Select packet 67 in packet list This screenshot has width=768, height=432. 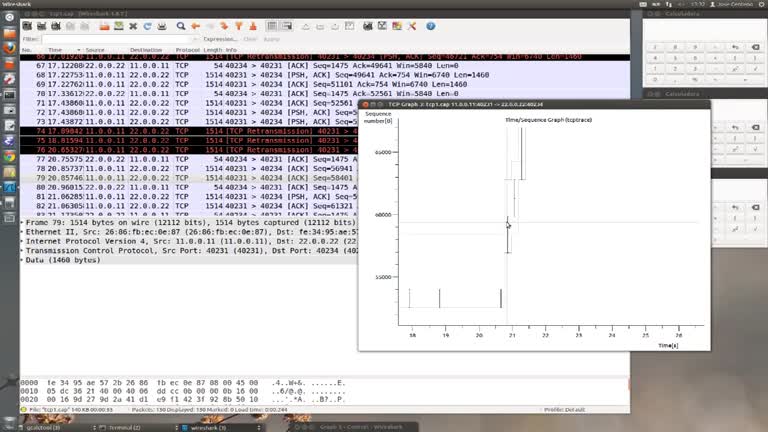pyautogui.click(x=325, y=66)
